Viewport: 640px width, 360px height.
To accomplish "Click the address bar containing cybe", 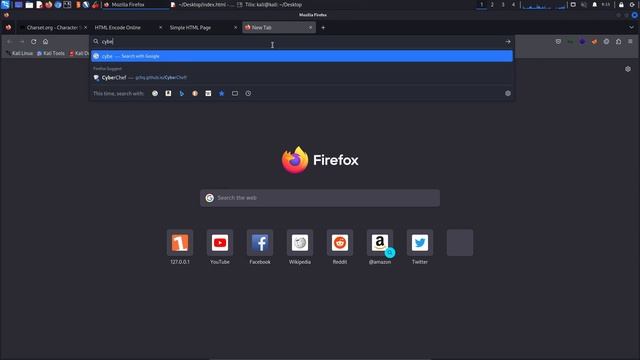I will (x=302, y=42).
